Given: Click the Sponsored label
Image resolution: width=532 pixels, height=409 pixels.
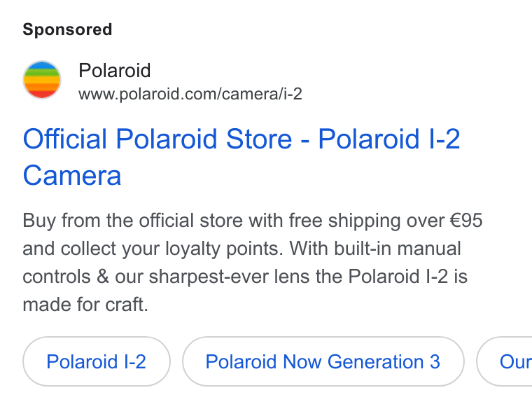Looking at the screenshot, I should point(67,29).
